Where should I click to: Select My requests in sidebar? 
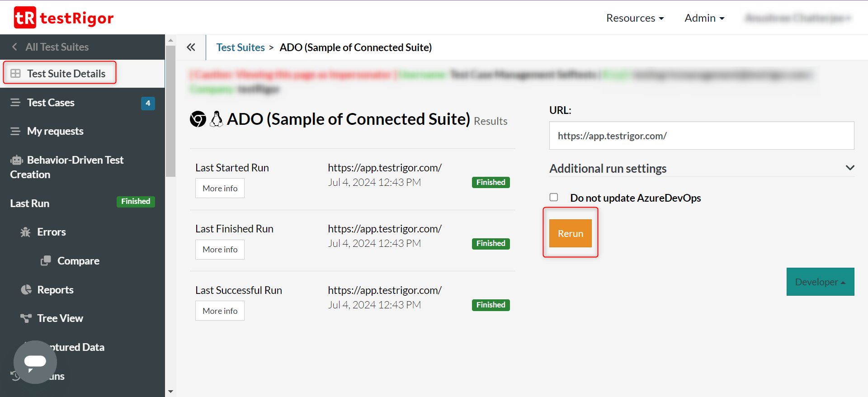point(55,131)
